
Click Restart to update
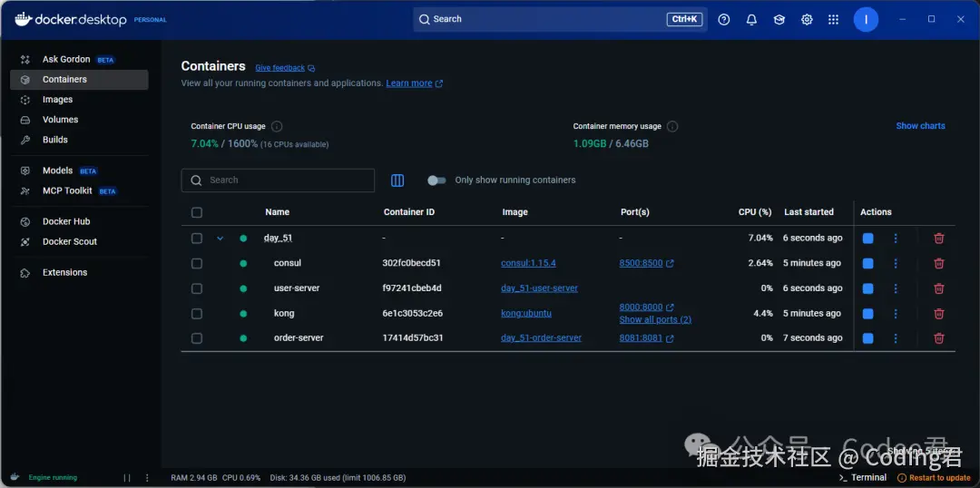pyautogui.click(x=935, y=477)
